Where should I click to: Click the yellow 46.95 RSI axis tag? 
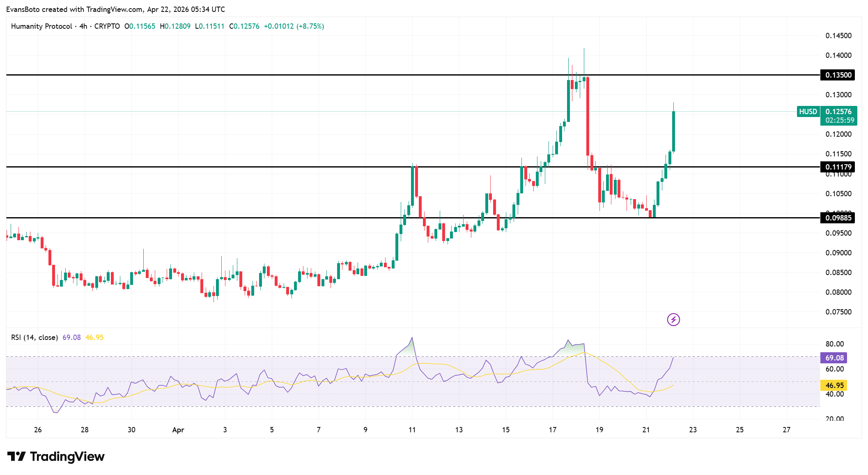click(x=834, y=385)
